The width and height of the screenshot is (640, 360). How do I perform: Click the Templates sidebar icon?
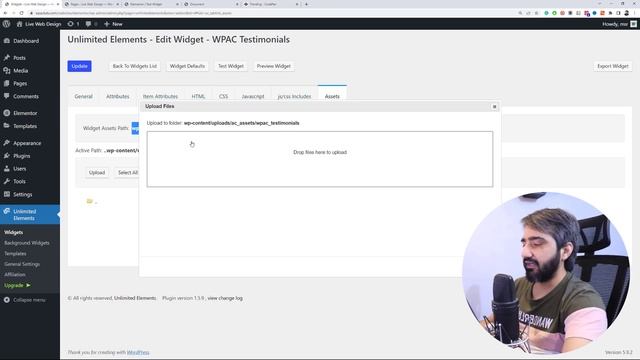point(7,126)
